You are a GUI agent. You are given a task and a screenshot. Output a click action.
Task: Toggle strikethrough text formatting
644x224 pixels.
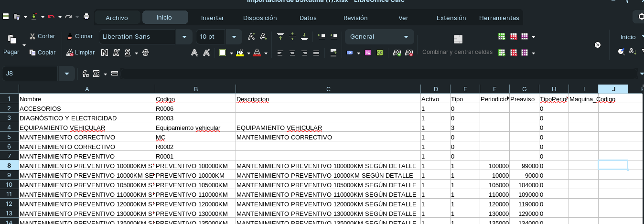click(x=146, y=53)
